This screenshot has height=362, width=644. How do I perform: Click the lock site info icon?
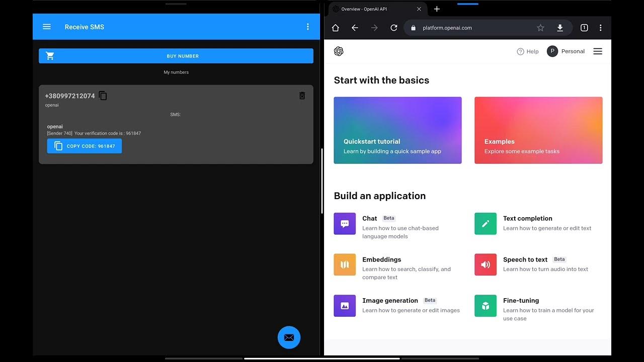click(x=413, y=28)
